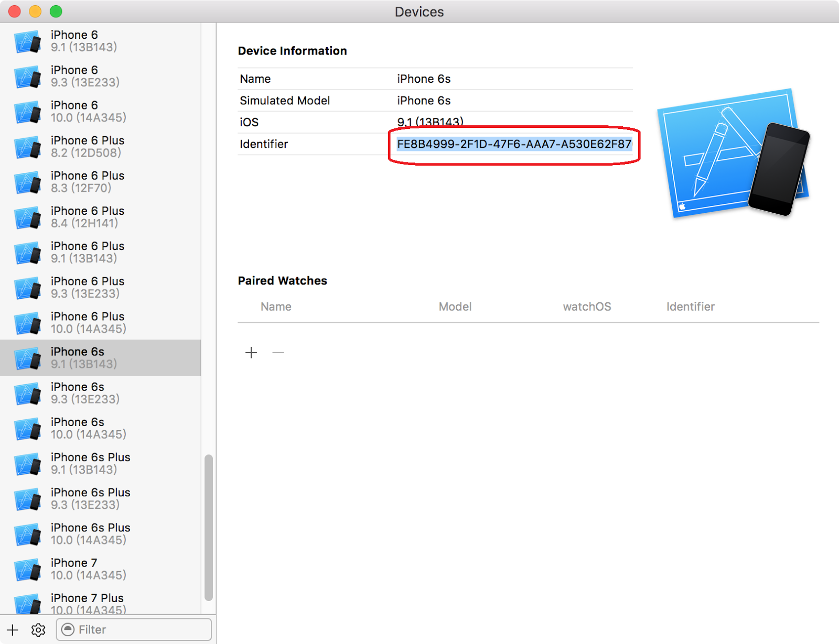839x644 pixels.
Task: Click the highlighted Identifier value
Action: pyautogui.click(x=512, y=144)
